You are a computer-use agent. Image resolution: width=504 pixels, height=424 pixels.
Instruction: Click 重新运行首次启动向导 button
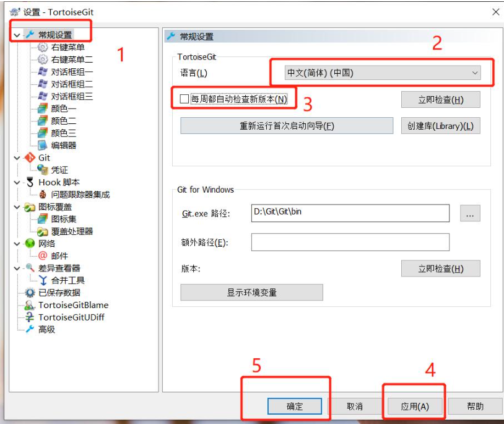[x=287, y=125]
